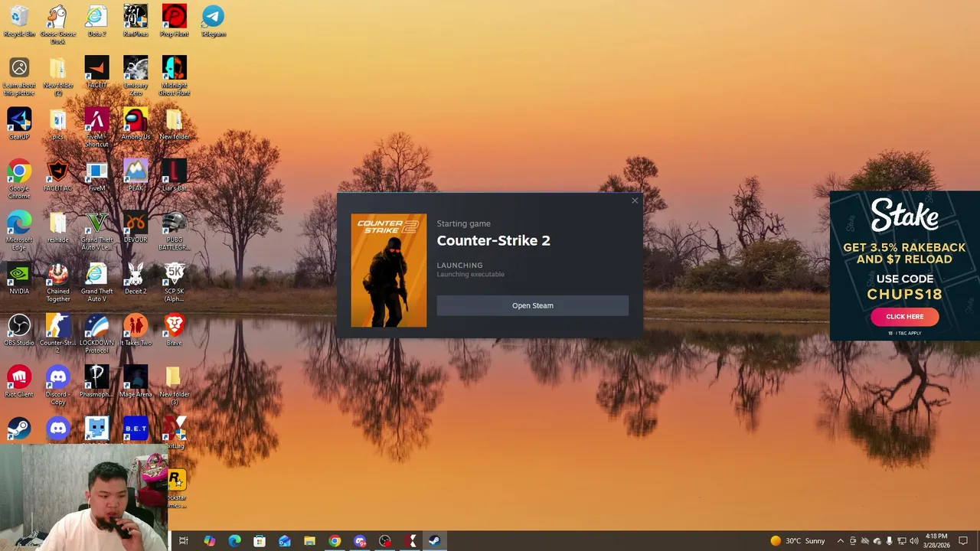Open the Recycle Bin desktop icon
This screenshot has width=980, height=551.
click(x=19, y=21)
